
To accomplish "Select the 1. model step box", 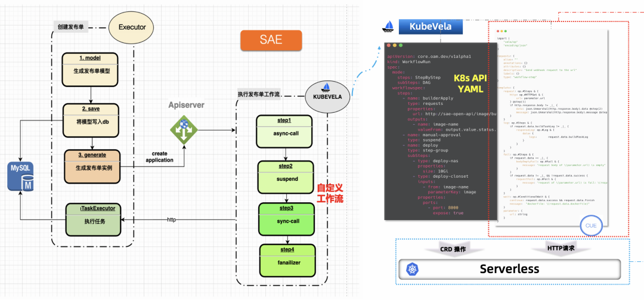I will coord(90,68).
